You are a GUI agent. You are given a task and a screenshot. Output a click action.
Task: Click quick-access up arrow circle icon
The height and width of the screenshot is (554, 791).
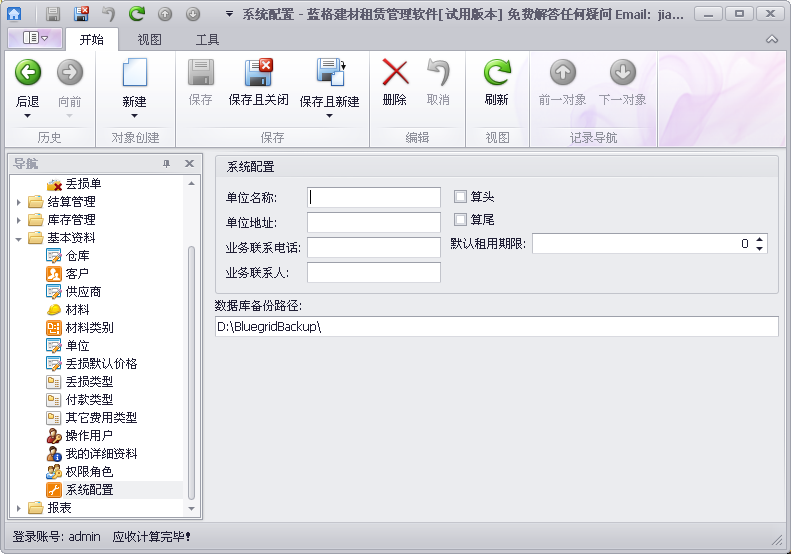[x=165, y=14]
